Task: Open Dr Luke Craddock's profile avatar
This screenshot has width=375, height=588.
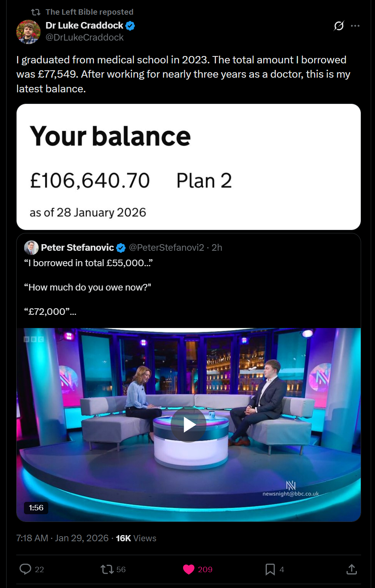Action: coord(28,32)
